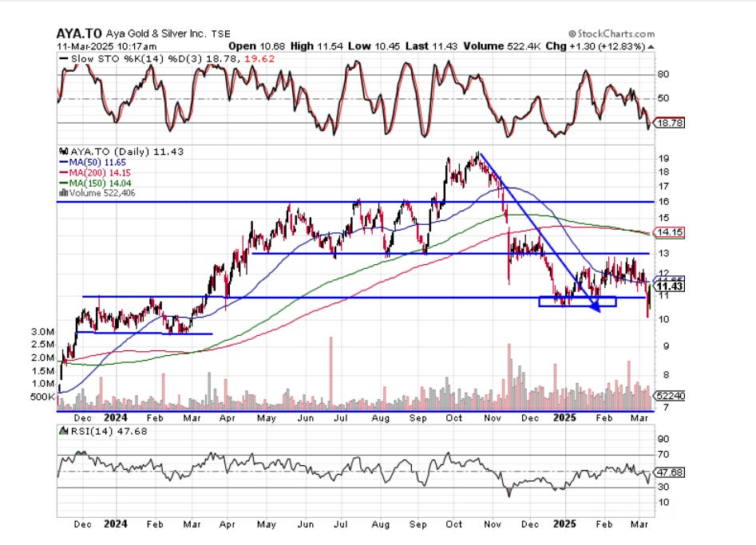Click 2025 on the RSI panel date axis
The width and height of the screenshot is (756, 545).
564,523
